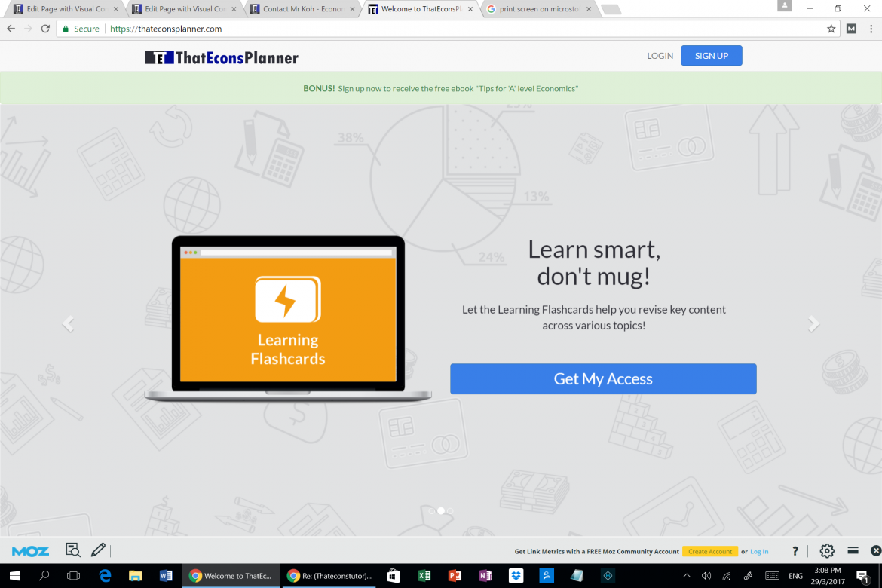Click the ENG language indicator
The width and height of the screenshot is (882, 588).
click(795, 576)
